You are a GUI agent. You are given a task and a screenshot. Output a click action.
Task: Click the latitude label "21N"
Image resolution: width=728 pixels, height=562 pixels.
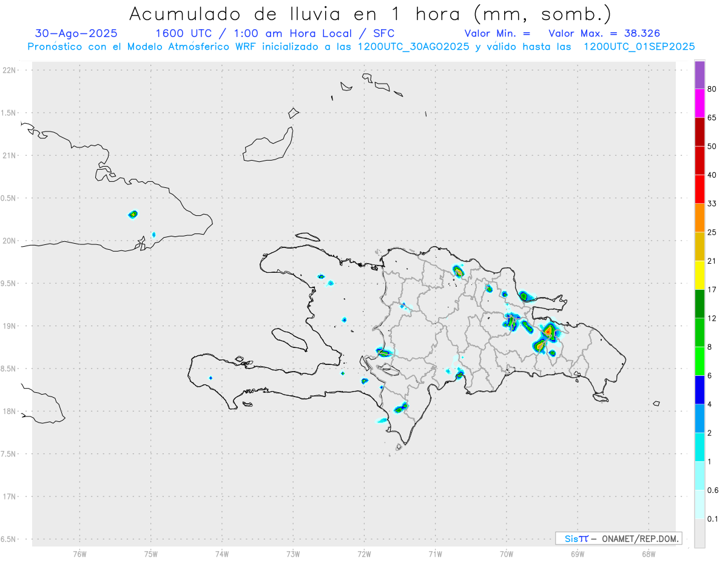click(9, 156)
